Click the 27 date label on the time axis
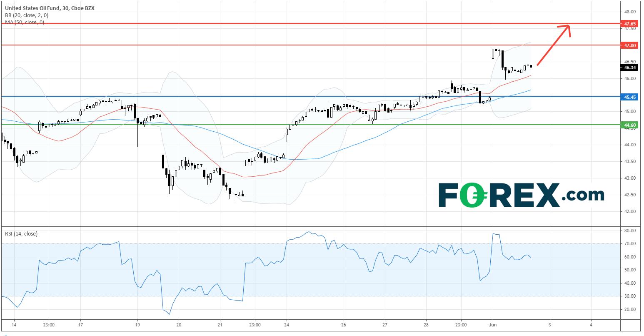644x336 pixels. coord(385,324)
